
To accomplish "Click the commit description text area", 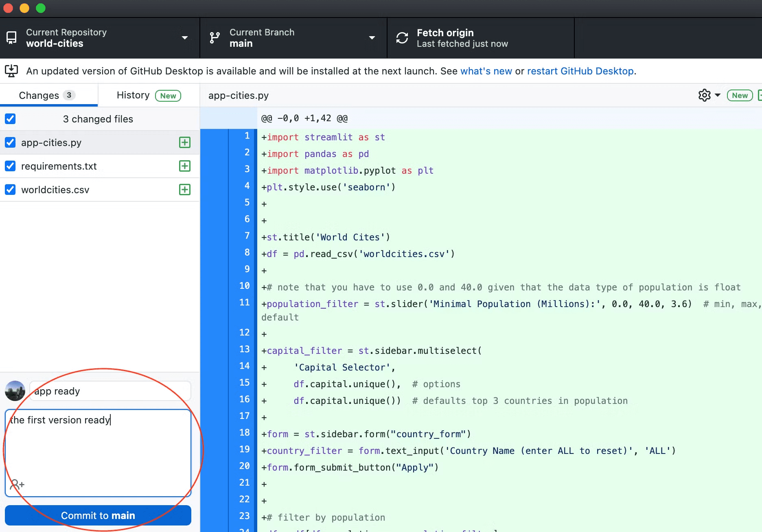I will pos(98,453).
